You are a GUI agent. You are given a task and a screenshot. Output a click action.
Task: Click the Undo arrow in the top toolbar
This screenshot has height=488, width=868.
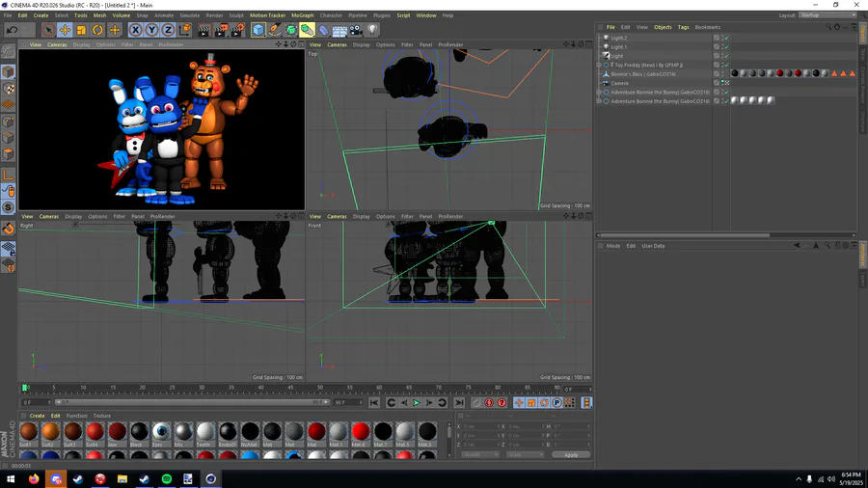[13, 30]
